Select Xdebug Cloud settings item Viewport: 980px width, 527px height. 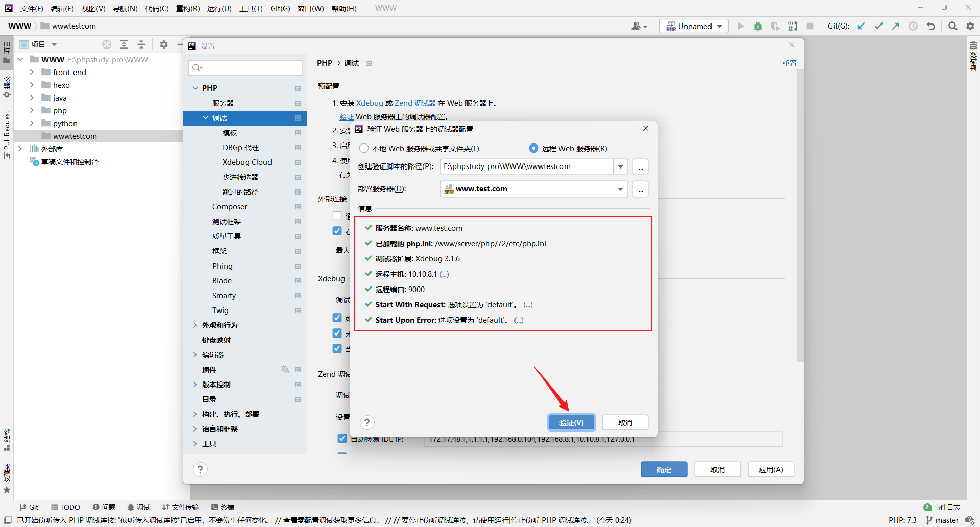pos(247,162)
